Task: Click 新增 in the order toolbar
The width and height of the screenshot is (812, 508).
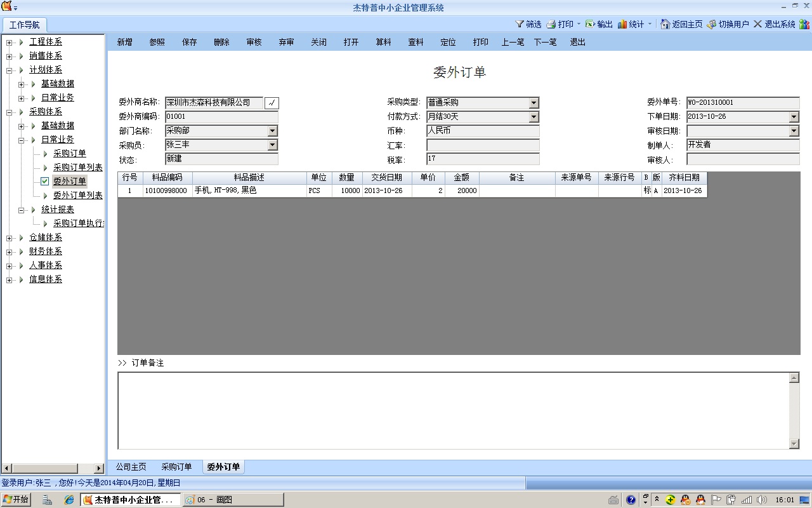Action: click(124, 42)
